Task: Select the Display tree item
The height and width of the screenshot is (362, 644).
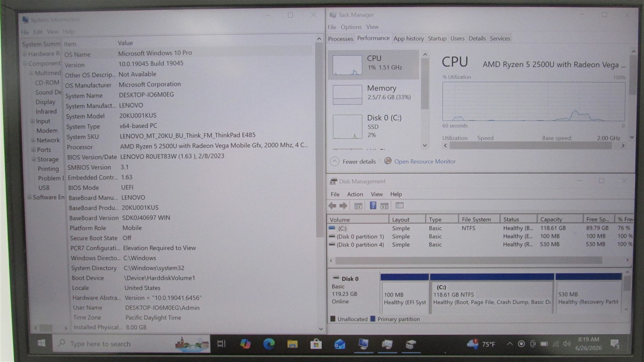Action: click(45, 102)
